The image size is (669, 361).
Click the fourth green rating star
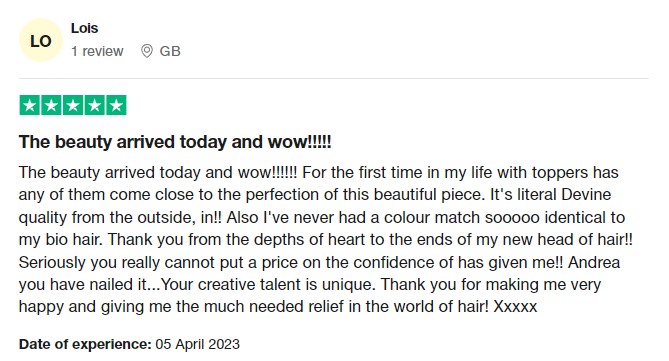[94, 105]
